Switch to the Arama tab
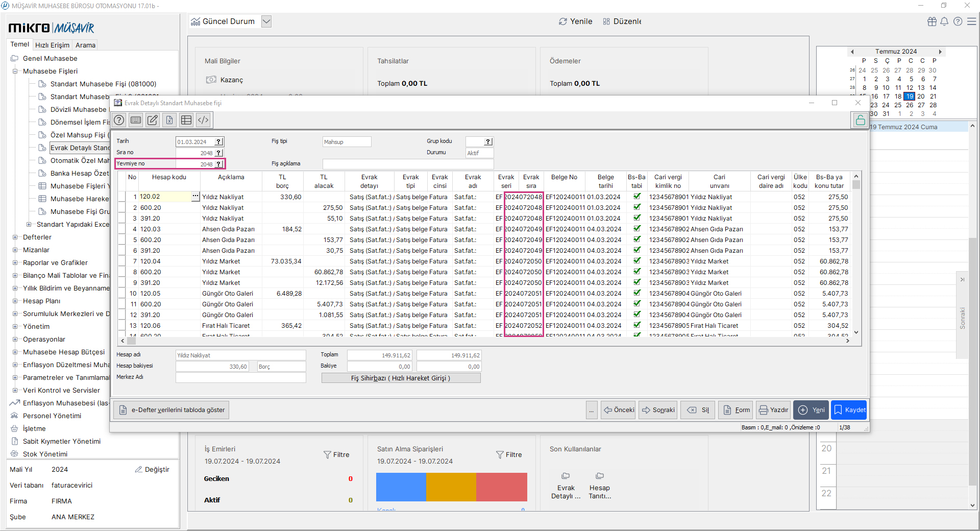 (x=85, y=45)
